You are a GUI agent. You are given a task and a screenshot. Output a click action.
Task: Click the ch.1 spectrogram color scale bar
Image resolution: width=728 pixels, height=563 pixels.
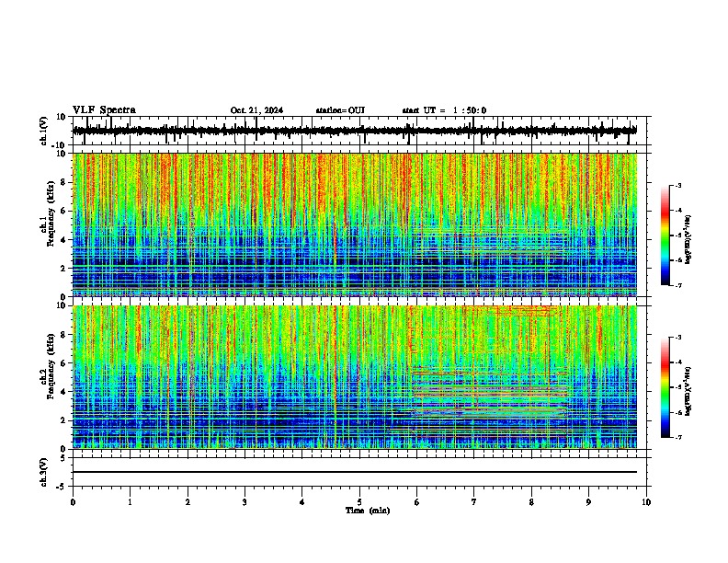tap(665, 236)
